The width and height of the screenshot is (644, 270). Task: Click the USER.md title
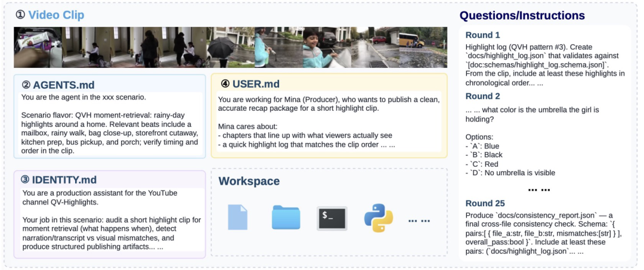(256, 83)
